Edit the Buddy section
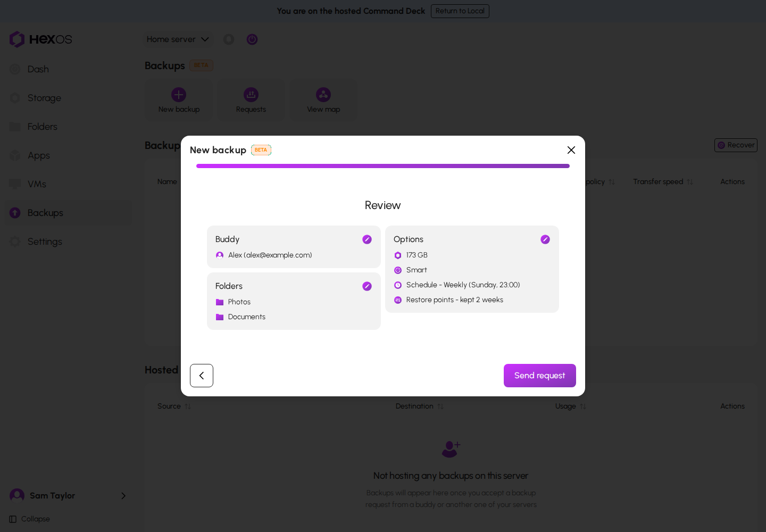766x532 pixels. coord(367,239)
